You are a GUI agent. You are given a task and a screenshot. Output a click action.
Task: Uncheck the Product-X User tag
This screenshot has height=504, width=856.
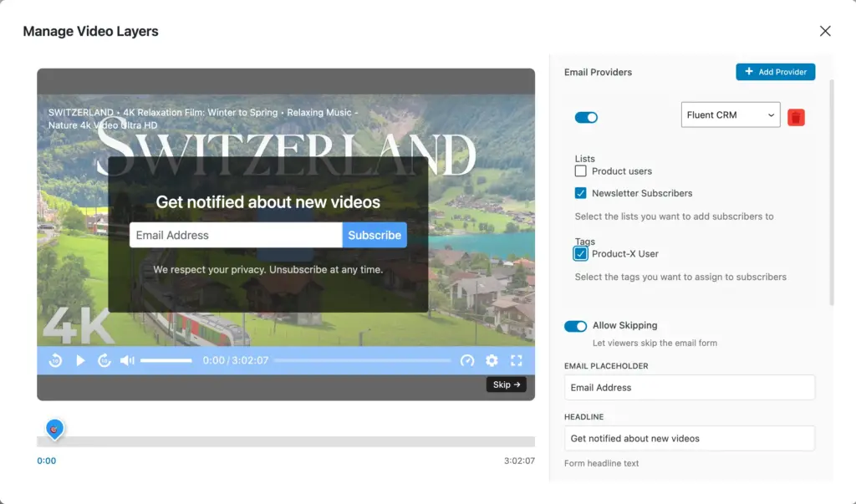pyautogui.click(x=580, y=254)
